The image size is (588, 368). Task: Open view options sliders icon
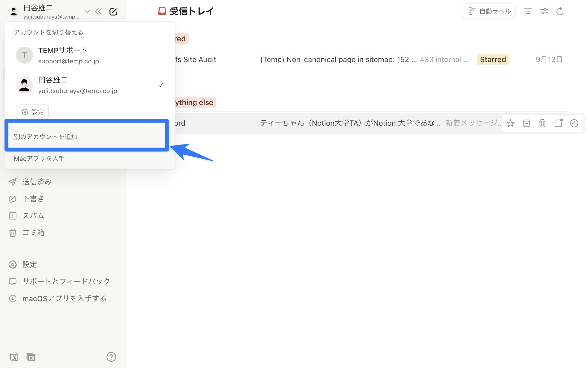click(544, 11)
